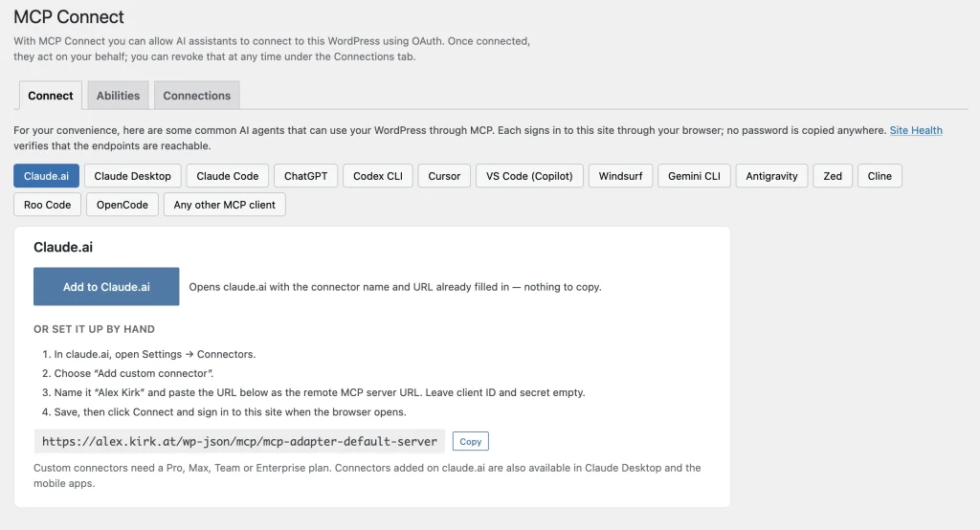Choose the Claude Code client
This screenshot has height=530, width=980.
click(228, 176)
